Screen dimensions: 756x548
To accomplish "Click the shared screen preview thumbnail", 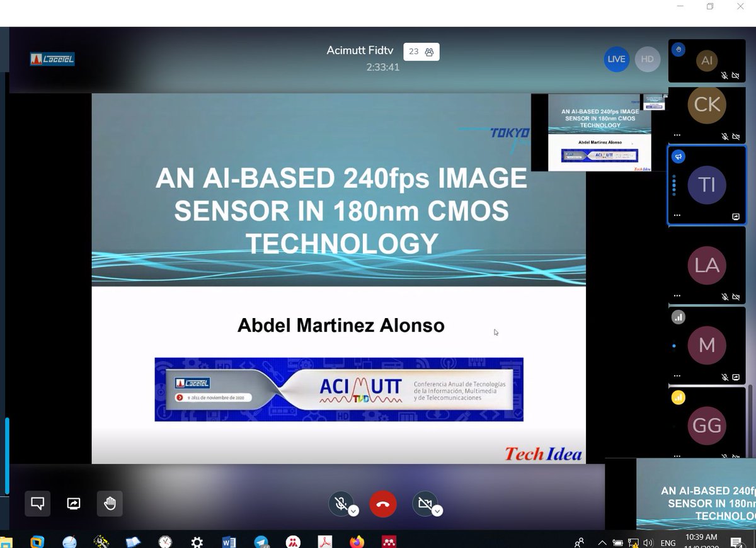I will pyautogui.click(x=598, y=132).
